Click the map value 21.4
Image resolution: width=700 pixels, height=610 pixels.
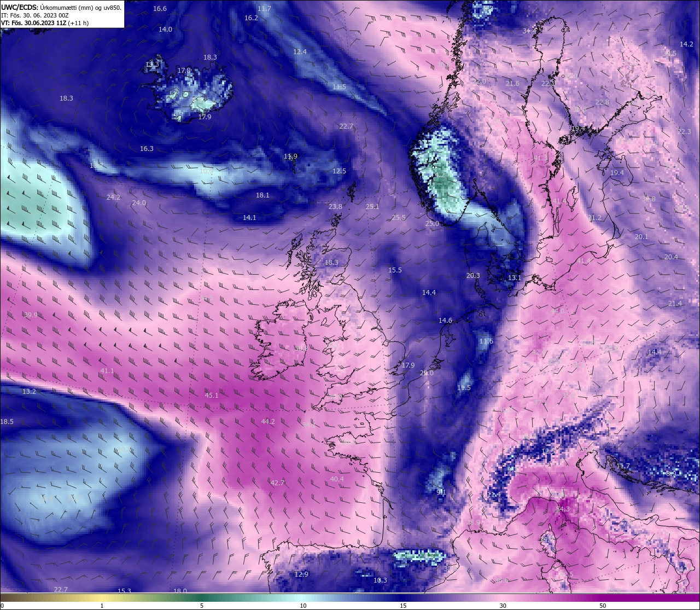point(675,303)
